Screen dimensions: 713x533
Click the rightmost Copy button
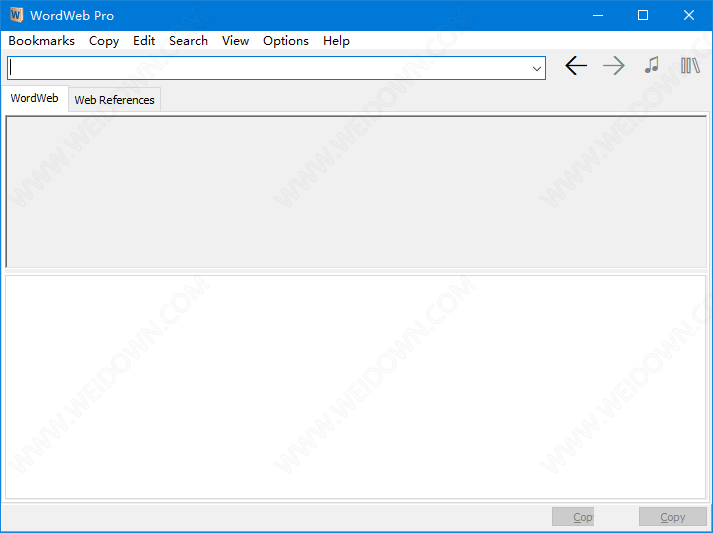[673, 517]
